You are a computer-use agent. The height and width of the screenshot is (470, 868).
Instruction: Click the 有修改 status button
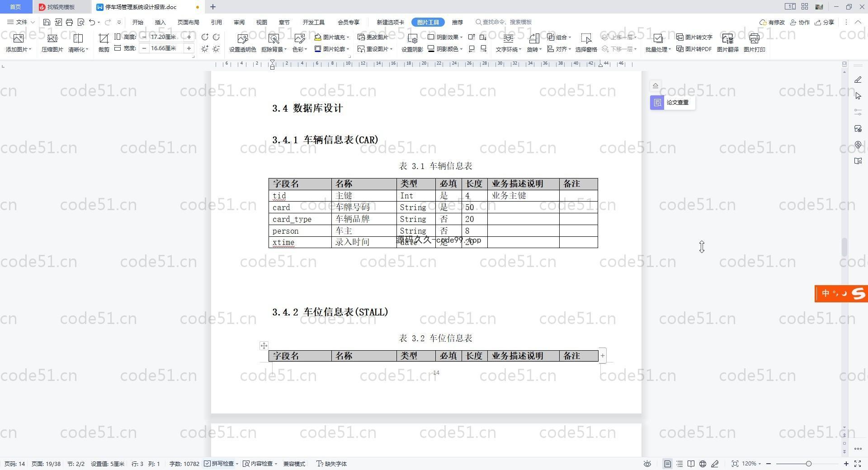click(x=772, y=22)
